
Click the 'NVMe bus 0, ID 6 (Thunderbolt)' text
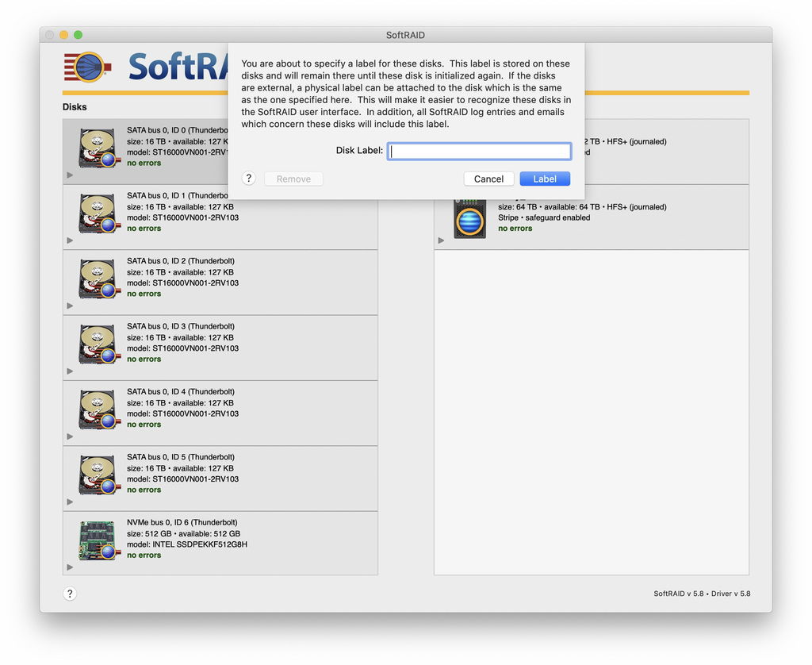182,522
